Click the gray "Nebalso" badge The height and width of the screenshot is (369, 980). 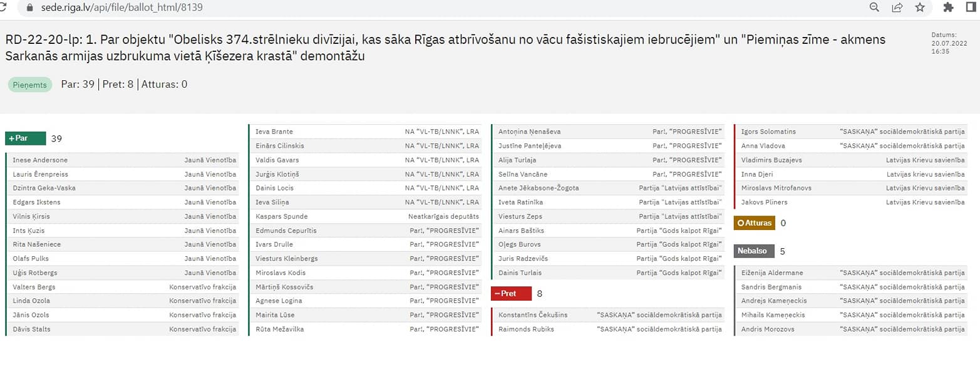pyautogui.click(x=754, y=251)
